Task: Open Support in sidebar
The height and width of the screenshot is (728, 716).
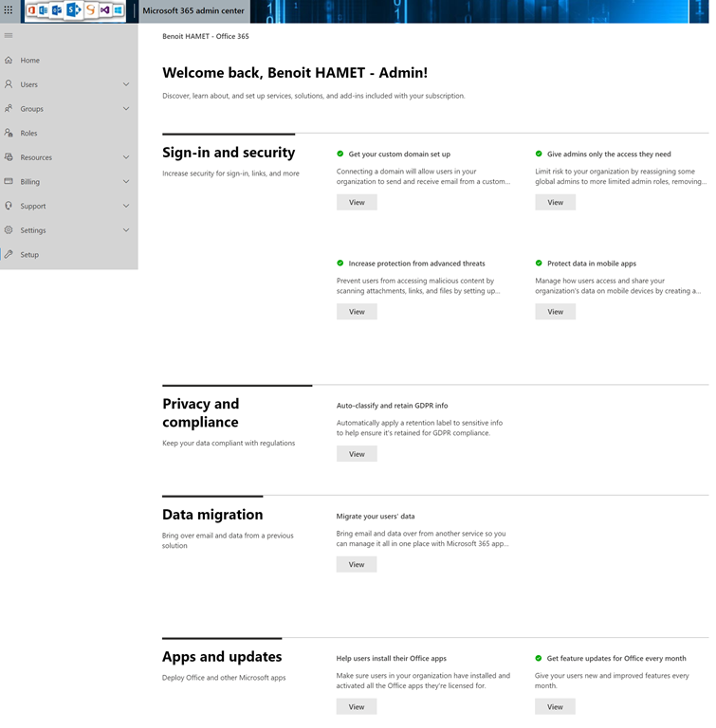Action: click(69, 206)
